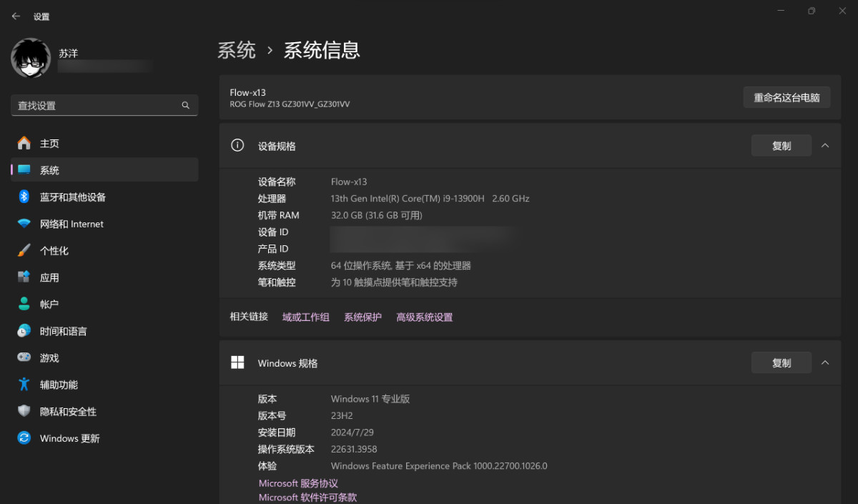The width and height of the screenshot is (858, 504).
Task: Maximize the Settings window
Action: point(812,11)
